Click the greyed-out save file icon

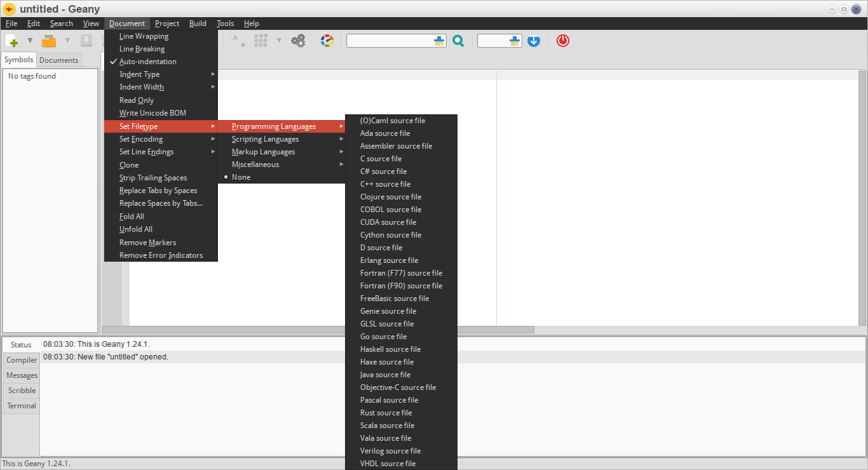click(x=86, y=41)
